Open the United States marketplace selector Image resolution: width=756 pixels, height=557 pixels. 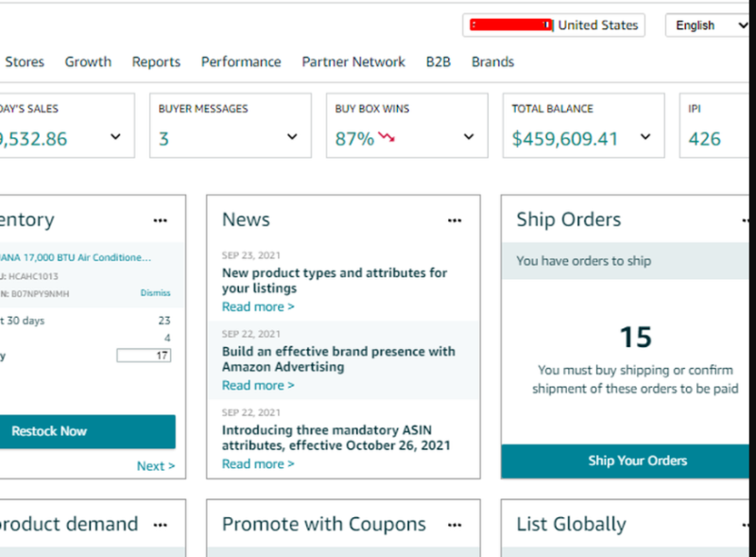(x=554, y=26)
